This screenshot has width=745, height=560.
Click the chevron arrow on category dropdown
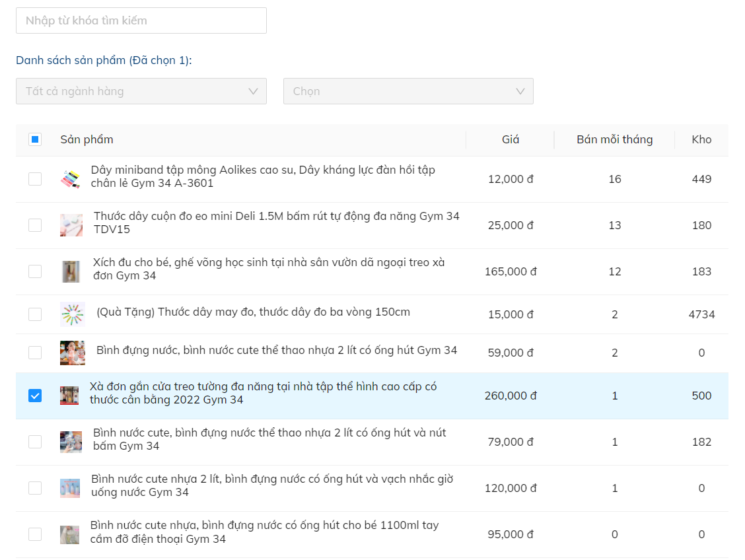click(253, 91)
